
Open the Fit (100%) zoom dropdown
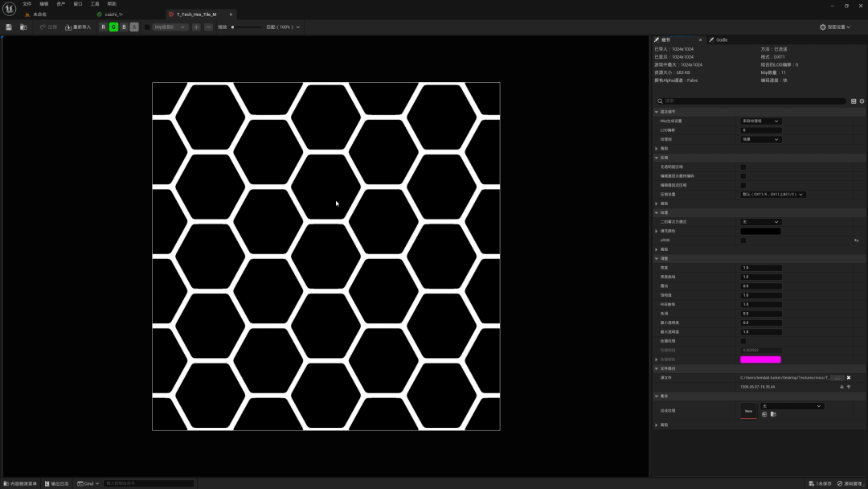point(283,27)
